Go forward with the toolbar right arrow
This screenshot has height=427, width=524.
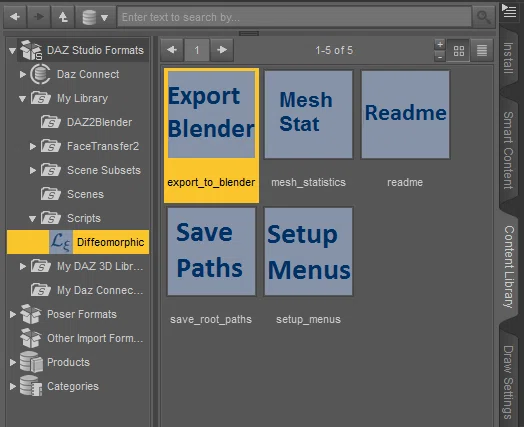point(39,17)
